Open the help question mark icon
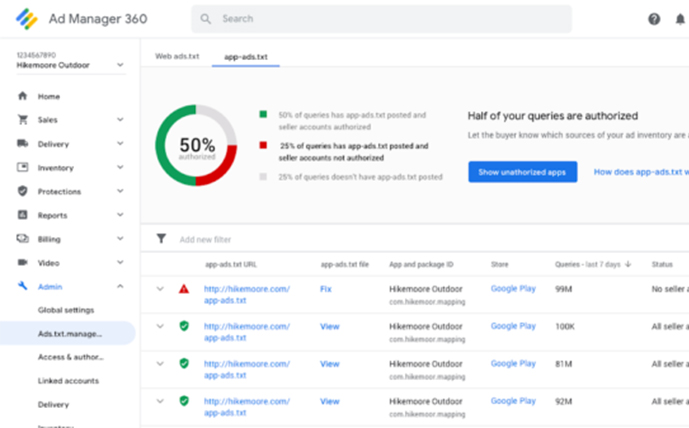Image resolution: width=689 pixels, height=428 pixels. click(654, 19)
